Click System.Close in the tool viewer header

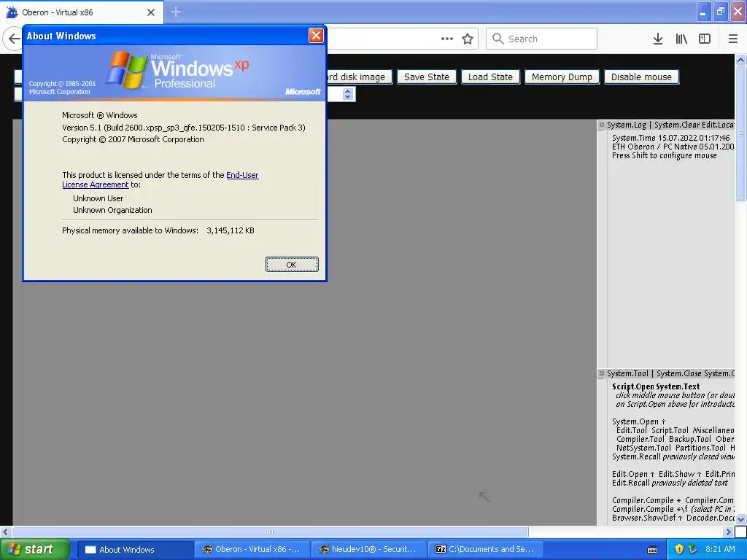[679, 373]
